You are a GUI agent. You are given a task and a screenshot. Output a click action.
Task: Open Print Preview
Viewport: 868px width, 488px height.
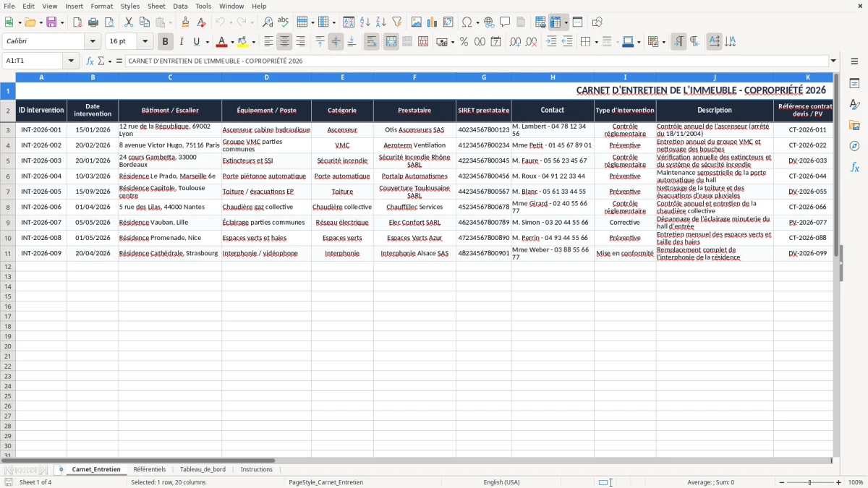[109, 22]
